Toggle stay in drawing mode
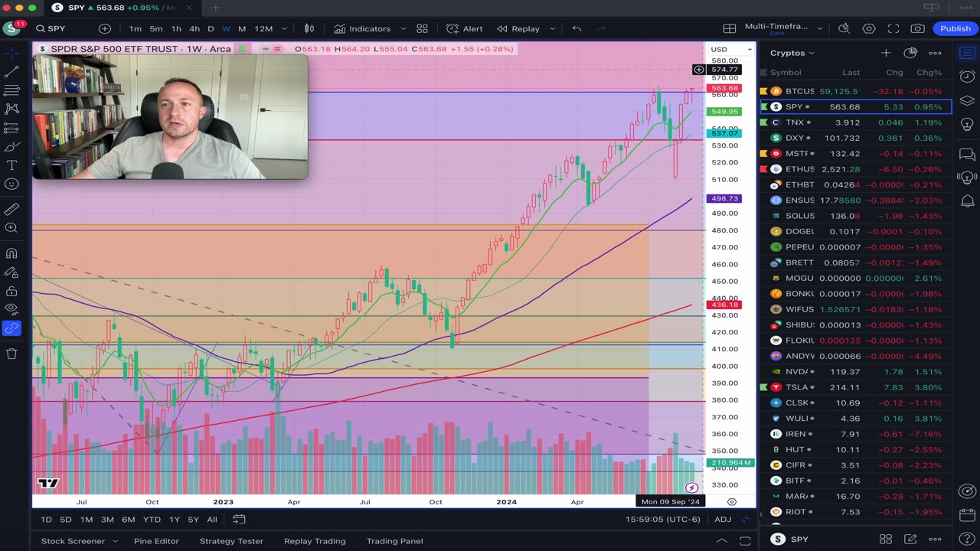The image size is (980, 551). click(x=11, y=272)
